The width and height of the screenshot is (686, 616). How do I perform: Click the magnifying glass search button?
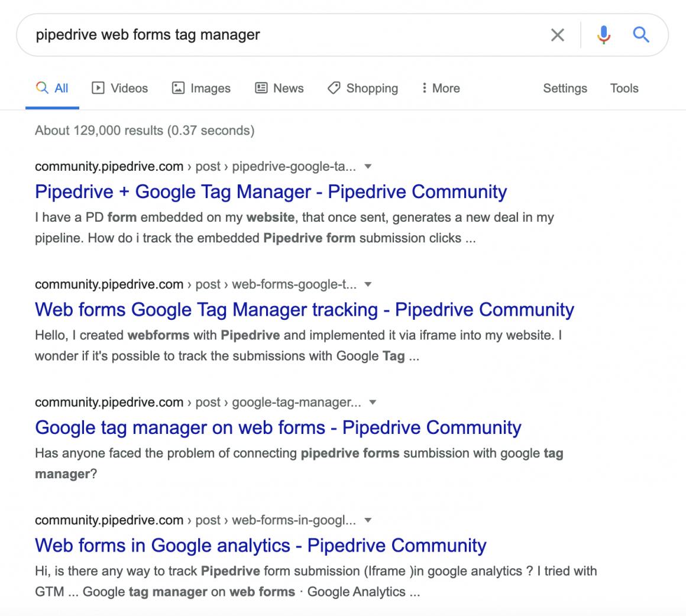click(x=641, y=35)
